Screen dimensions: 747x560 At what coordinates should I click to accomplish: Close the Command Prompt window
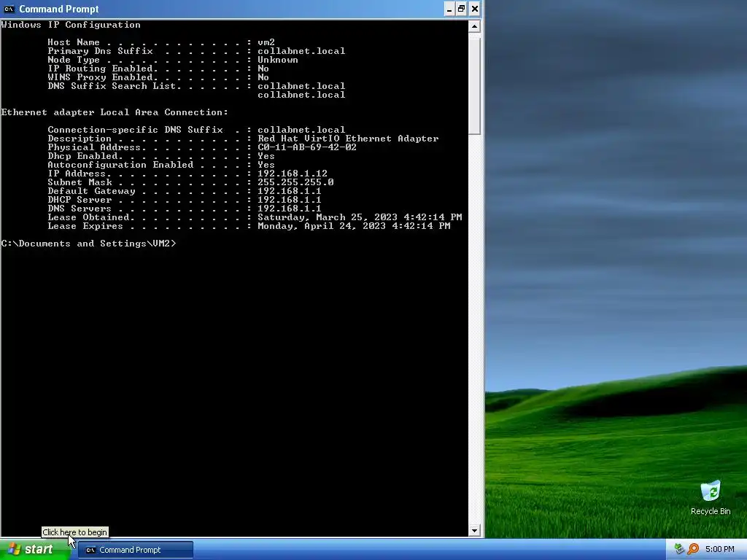(x=474, y=9)
